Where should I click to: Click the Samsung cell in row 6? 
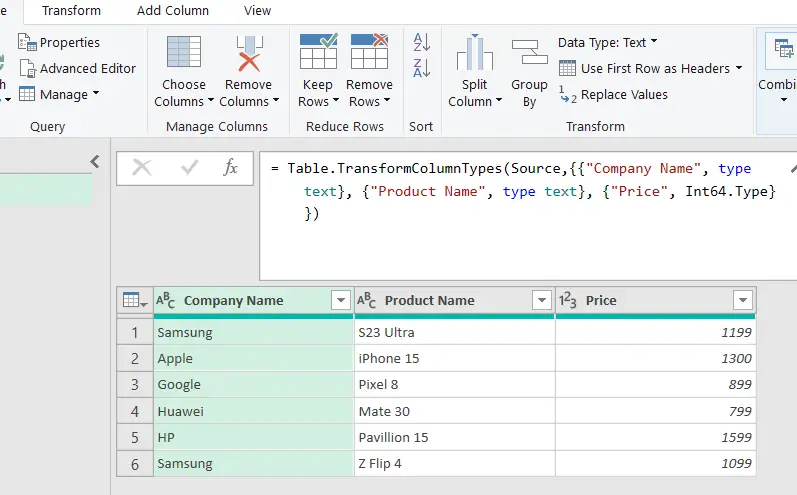(254, 463)
